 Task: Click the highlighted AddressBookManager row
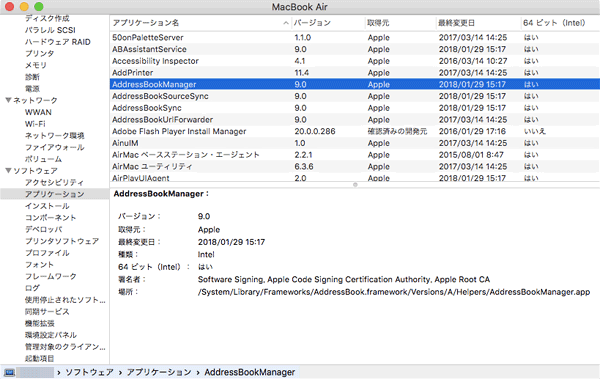355,84
